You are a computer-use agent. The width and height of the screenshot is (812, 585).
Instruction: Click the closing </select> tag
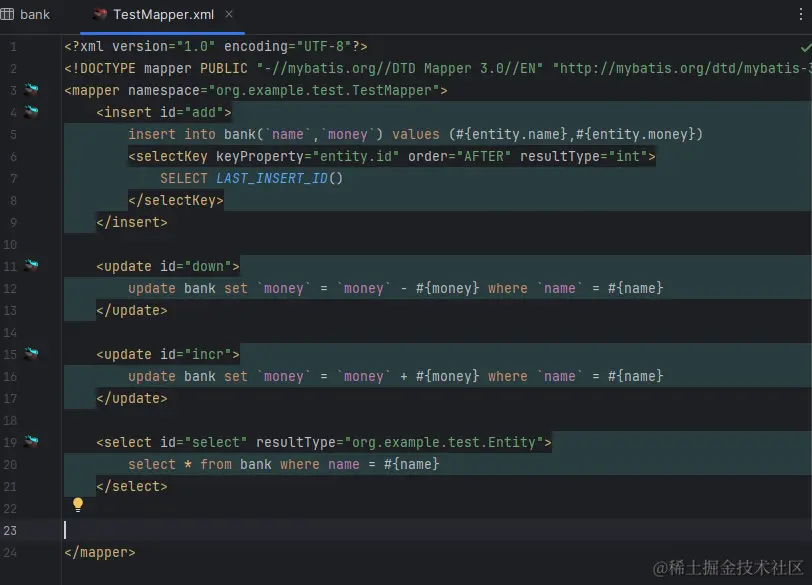click(132, 487)
